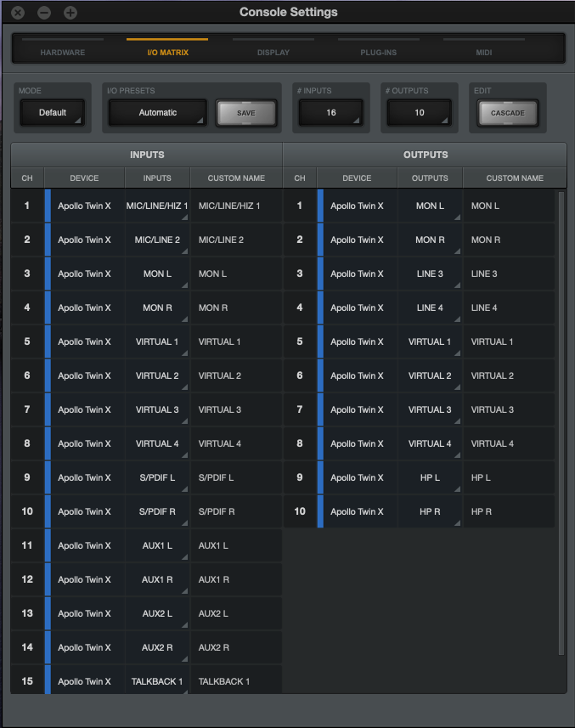
Task: Edit input custom name MIC/LINE 2
Action: coord(236,240)
